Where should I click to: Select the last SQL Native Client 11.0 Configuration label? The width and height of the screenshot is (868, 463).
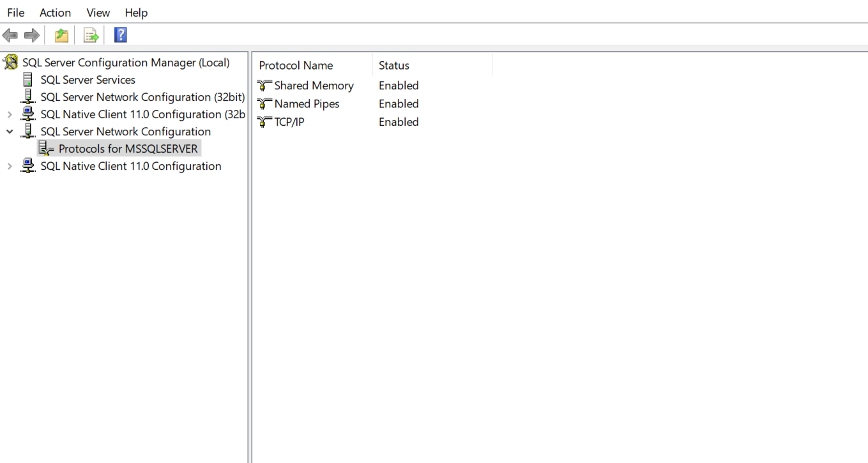click(131, 166)
